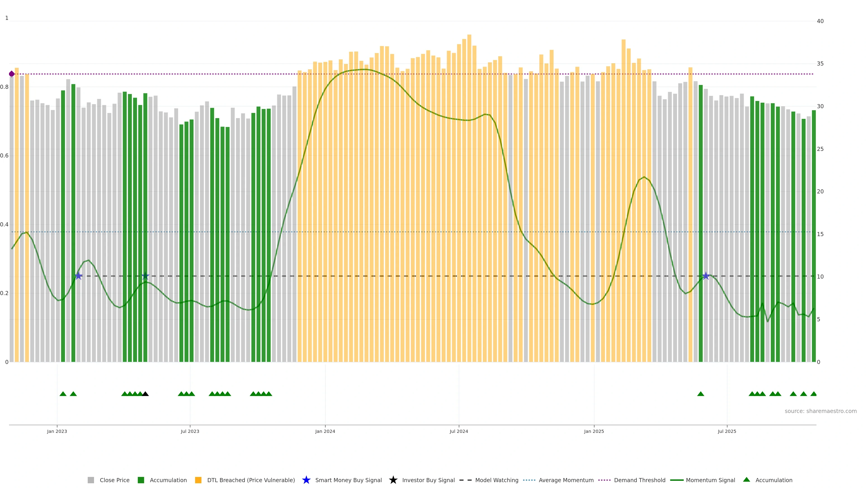Click the blue star legend icon
Screen dimensions: 868x488
[306, 480]
